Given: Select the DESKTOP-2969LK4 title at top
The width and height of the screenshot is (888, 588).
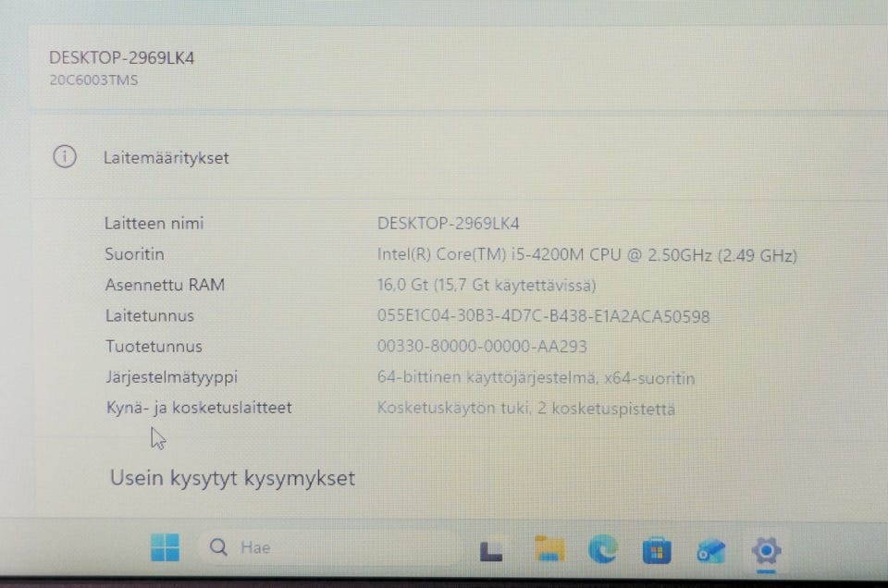Looking at the screenshot, I should (122, 57).
